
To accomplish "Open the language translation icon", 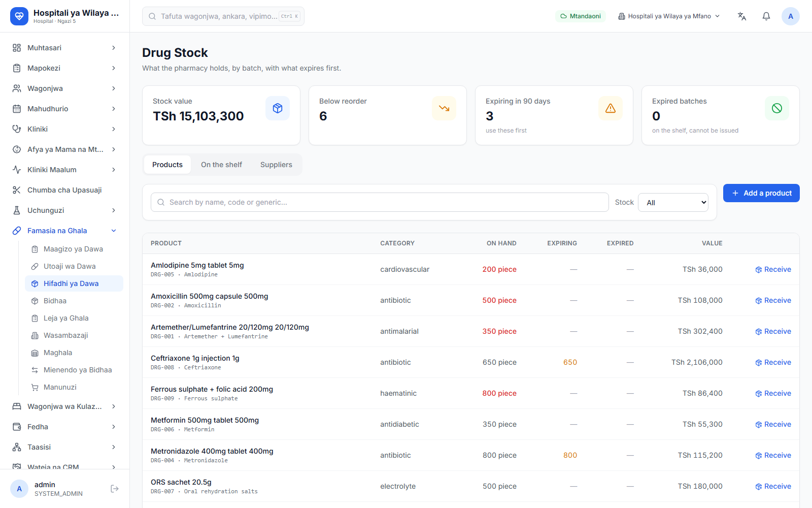I will click(x=742, y=16).
